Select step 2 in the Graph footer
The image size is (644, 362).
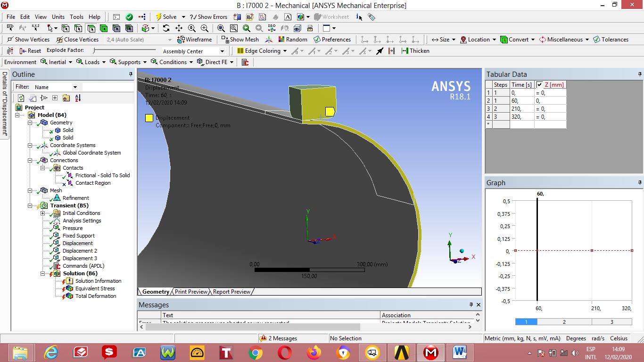click(x=564, y=321)
